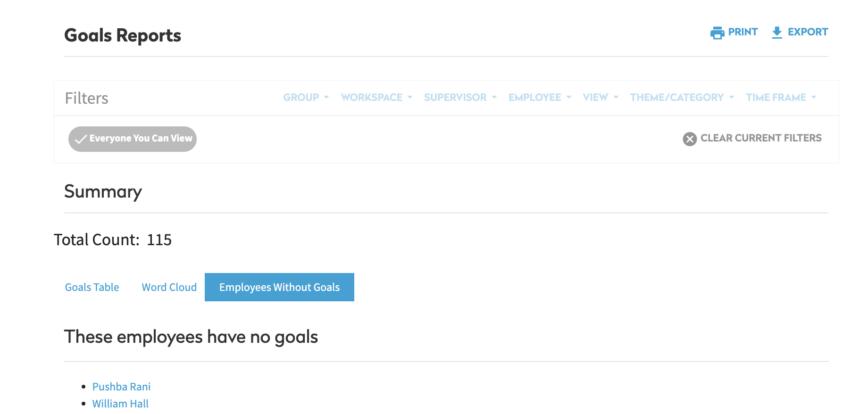Click the printer icon beside PRINT
Image resolution: width=868 pixels, height=414 pixels.
point(717,33)
